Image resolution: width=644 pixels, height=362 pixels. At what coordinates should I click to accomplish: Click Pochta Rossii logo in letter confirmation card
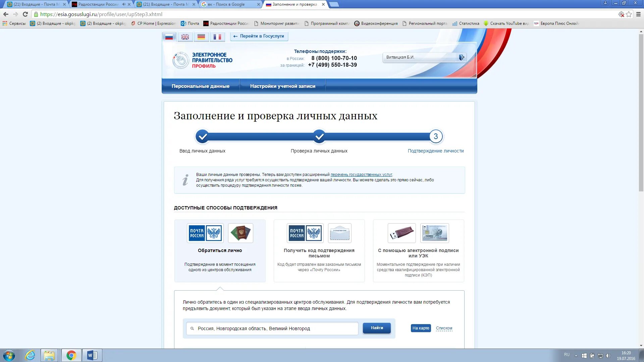pyautogui.click(x=305, y=233)
